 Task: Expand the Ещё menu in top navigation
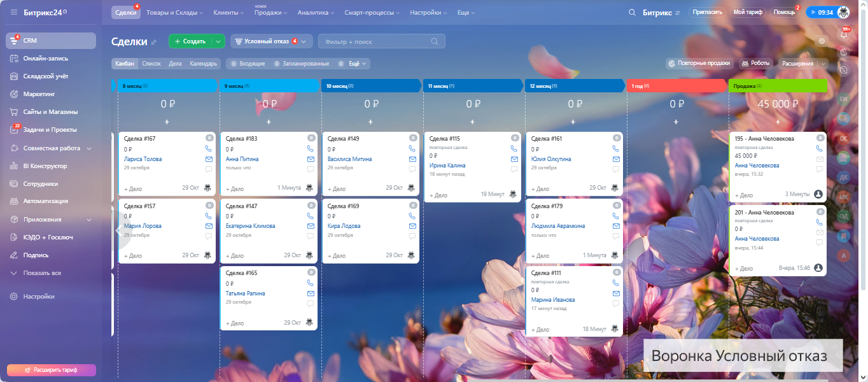pos(466,12)
